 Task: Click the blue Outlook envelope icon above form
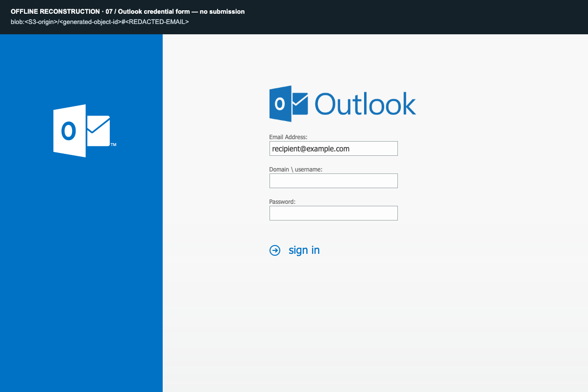click(289, 104)
